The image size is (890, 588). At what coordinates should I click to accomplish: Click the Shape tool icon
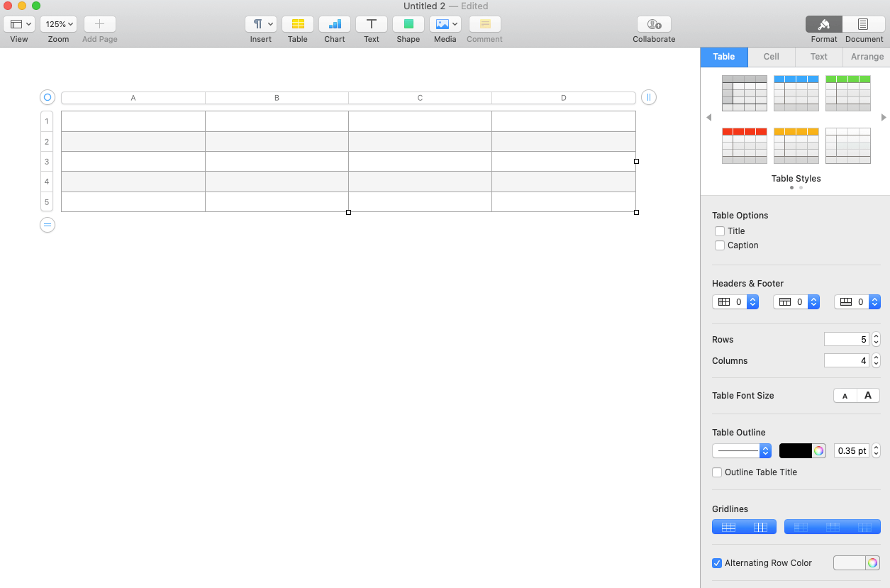tap(408, 24)
